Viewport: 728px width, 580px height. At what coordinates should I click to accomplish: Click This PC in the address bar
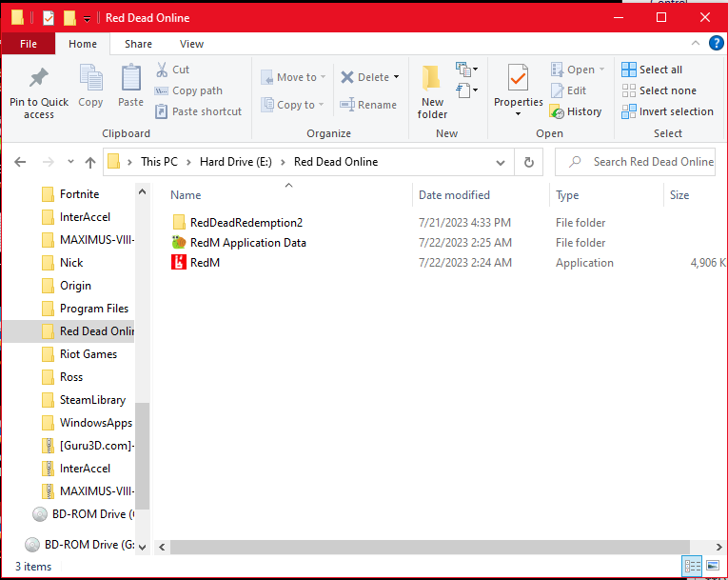(x=159, y=162)
